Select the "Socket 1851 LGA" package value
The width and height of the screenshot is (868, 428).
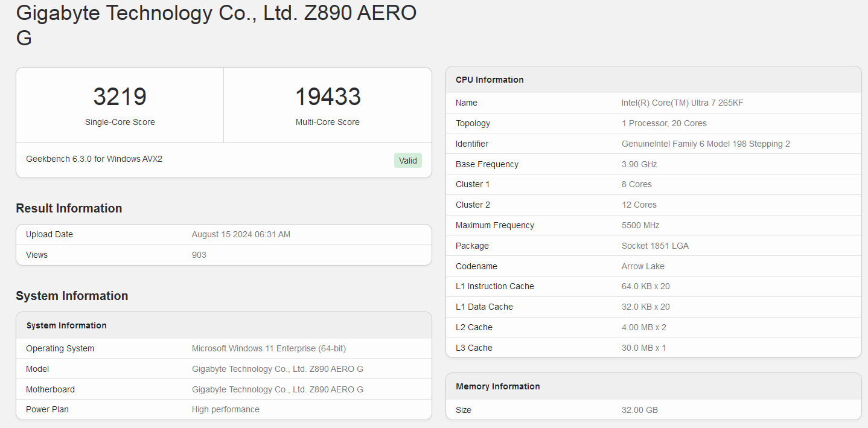pyautogui.click(x=655, y=246)
